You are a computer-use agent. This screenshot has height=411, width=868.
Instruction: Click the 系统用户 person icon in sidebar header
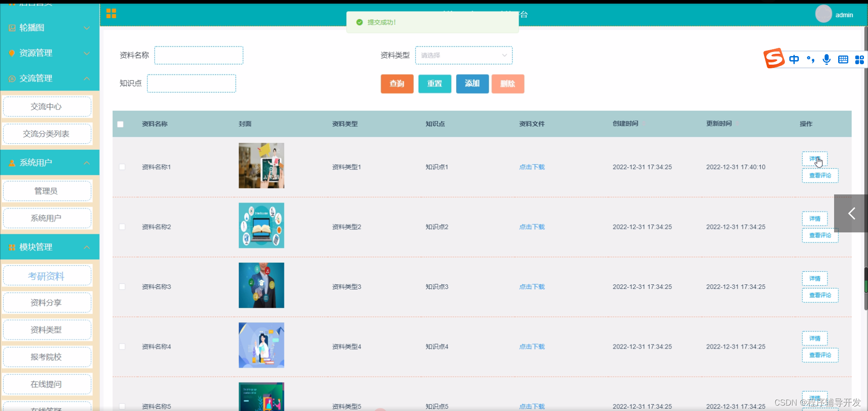click(12, 163)
